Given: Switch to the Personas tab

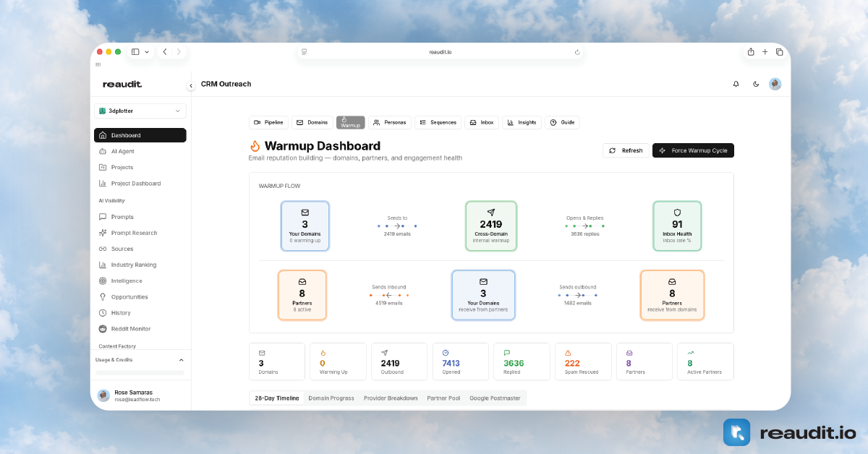Looking at the screenshot, I should coord(390,122).
